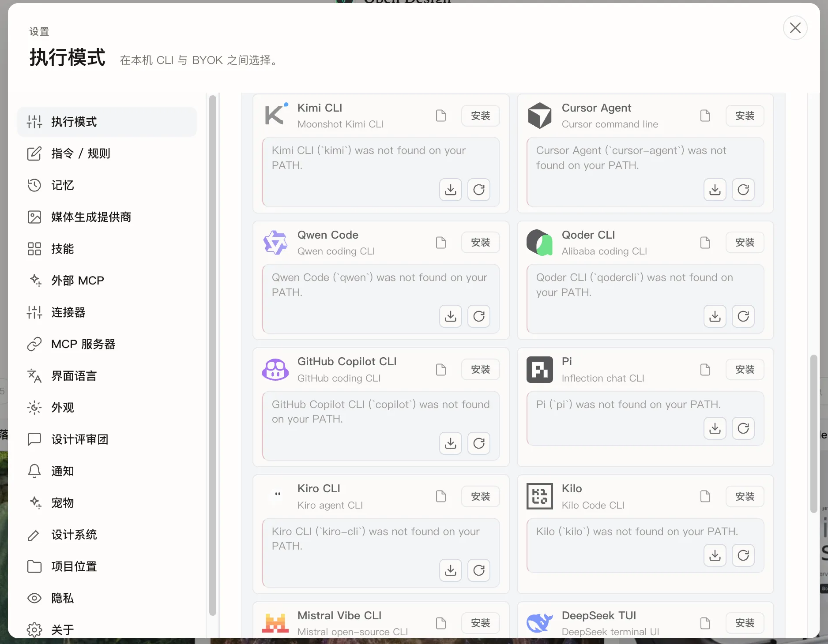Click 安装 button for GitHub Copilot CLI
Viewport: 828px width, 644px height.
pos(480,370)
